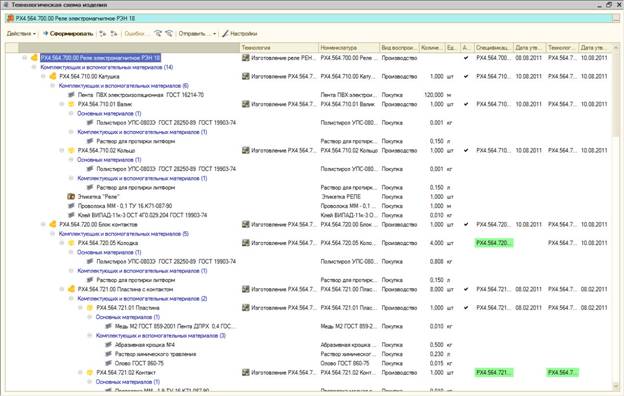Toggle the checkmark for Блок контактов row
Viewport: 624px width, 396px height.
(x=466, y=224)
